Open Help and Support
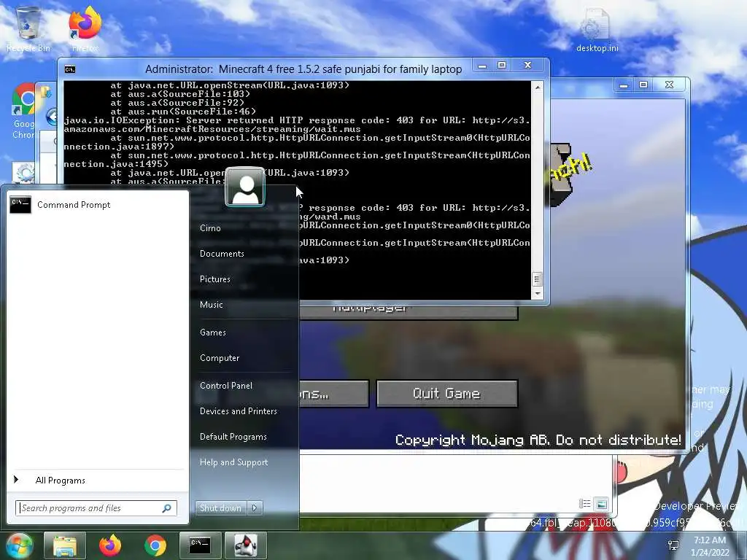Screen dimensions: 747x560 [233, 462]
